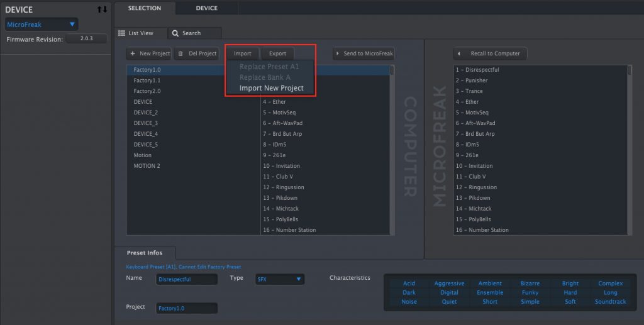Click the arrow icon on Send to MicroFreak
Viewport: 644px width, 325px height.
coord(338,54)
